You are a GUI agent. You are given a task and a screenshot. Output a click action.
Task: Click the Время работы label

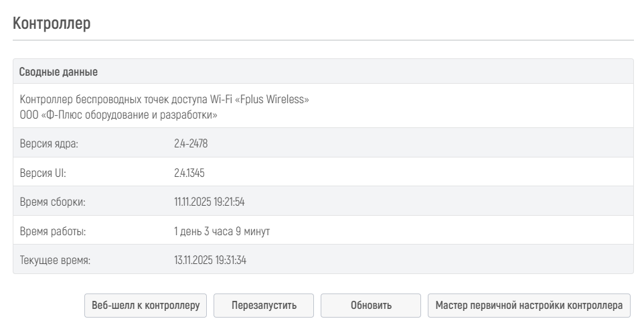pyautogui.click(x=53, y=231)
